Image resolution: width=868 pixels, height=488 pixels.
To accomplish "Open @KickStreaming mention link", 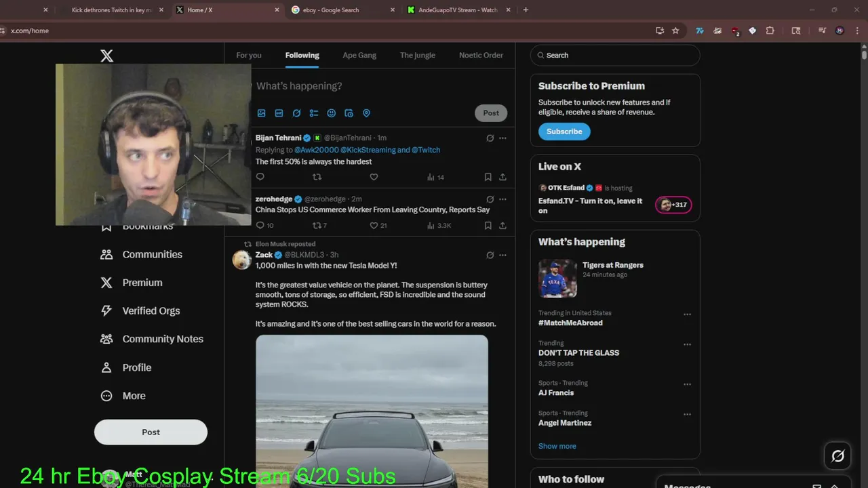I will click(x=368, y=150).
